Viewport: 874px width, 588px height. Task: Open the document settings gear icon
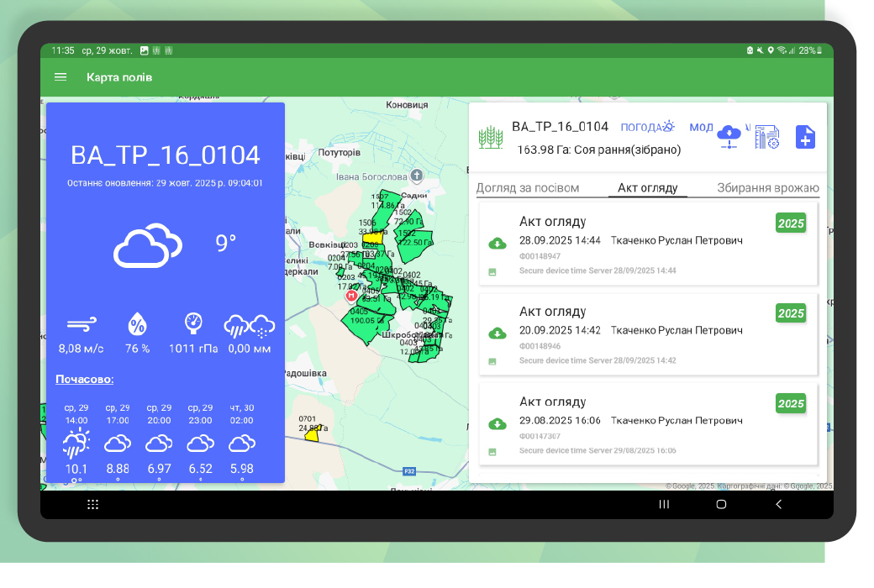(766, 137)
